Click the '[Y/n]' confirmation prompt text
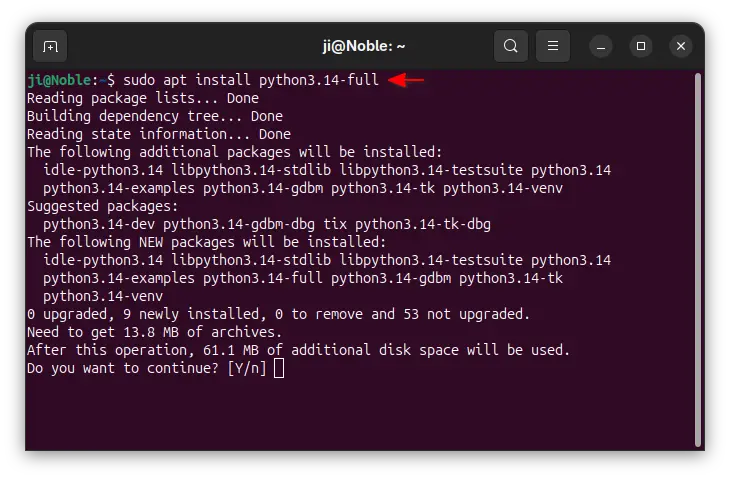Image resolution: width=730 pixels, height=479 pixels. (x=247, y=368)
